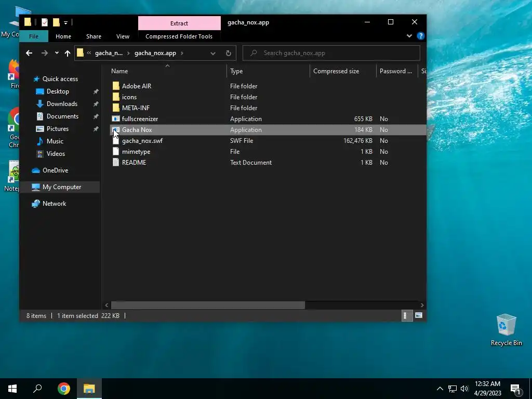Open volume control in system tray
This screenshot has width=532, height=399.
point(464,389)
